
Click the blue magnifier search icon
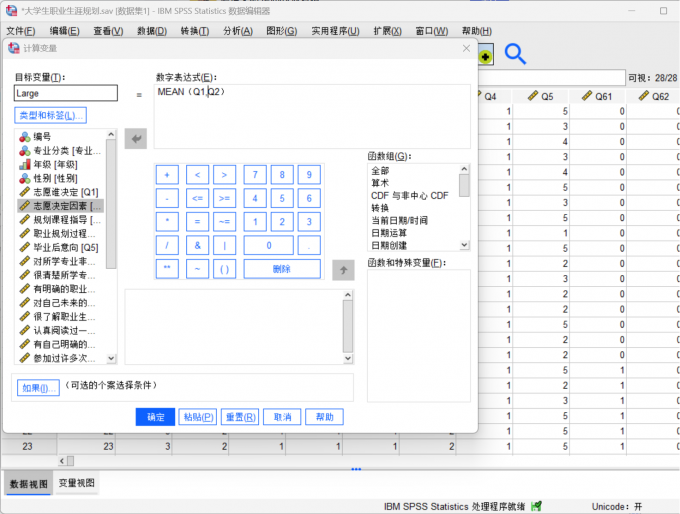pyautogui.click(x=515, y=54)
